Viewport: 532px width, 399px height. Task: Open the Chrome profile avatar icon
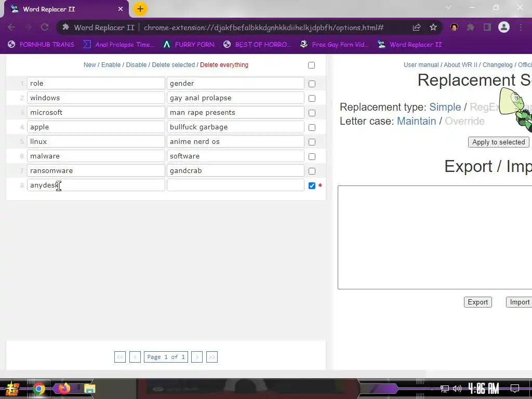(504, 27)
